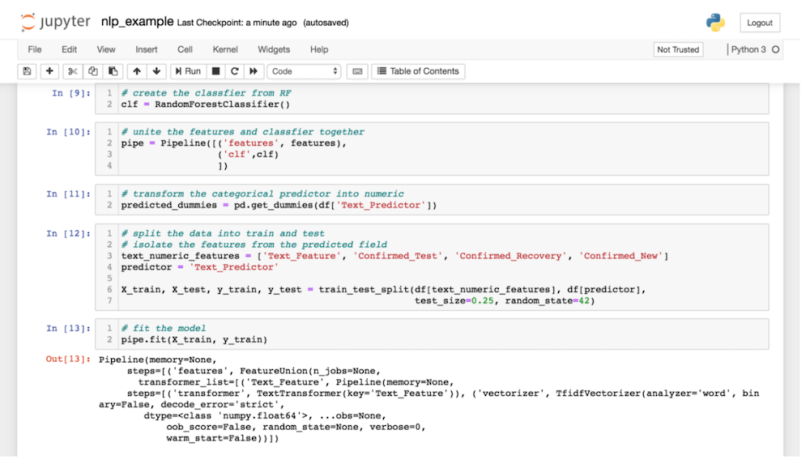Viewport: 810px width, 464px height.
Task: Click the Jupyter logo
Action: tap(55, 22)
